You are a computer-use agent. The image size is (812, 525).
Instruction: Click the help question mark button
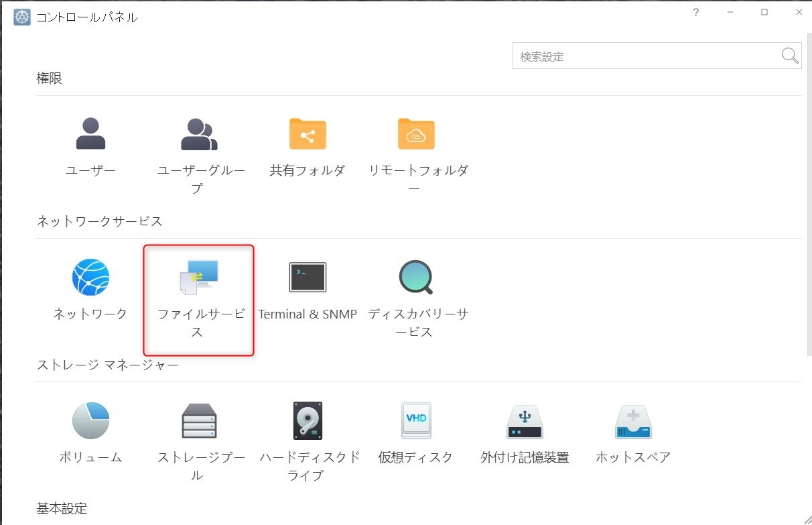pos(696,13)
